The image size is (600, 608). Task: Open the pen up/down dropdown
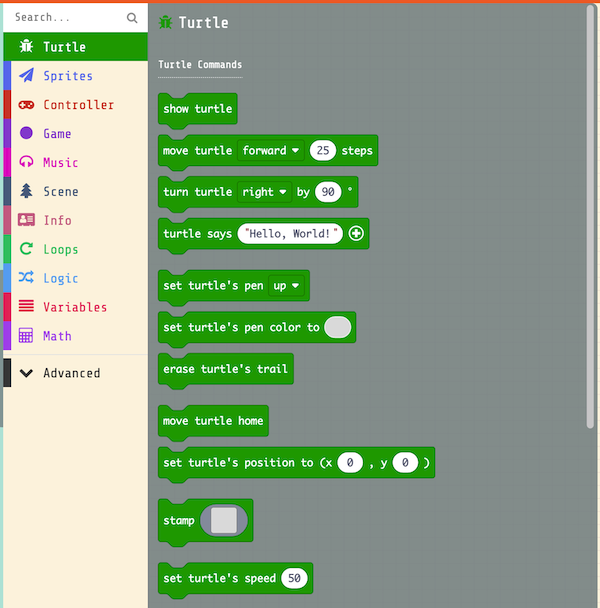286,286
